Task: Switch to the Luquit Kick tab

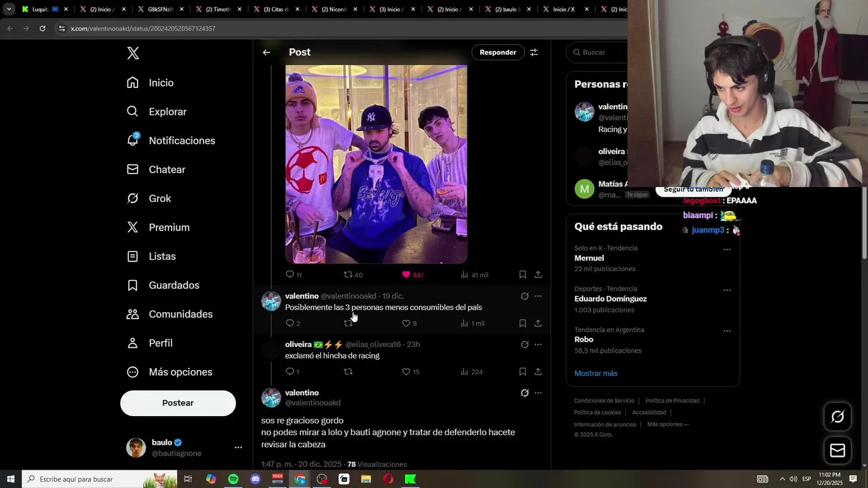Action: coord(43,9)
